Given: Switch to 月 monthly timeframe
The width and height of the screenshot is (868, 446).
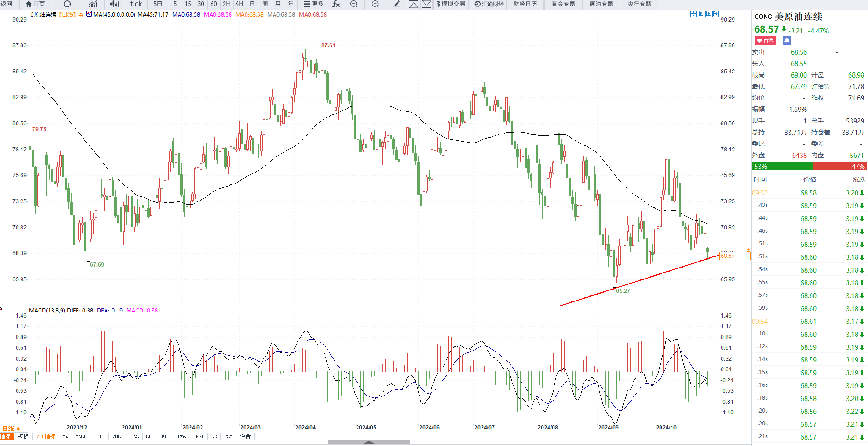Looking at the screenshot, I should tap(278, 4).
